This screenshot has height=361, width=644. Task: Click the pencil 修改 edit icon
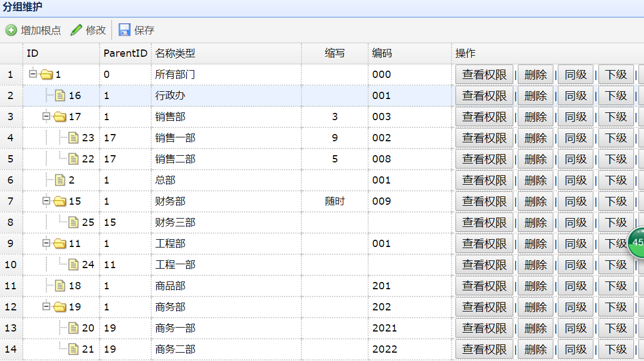(x=76, y=30)
